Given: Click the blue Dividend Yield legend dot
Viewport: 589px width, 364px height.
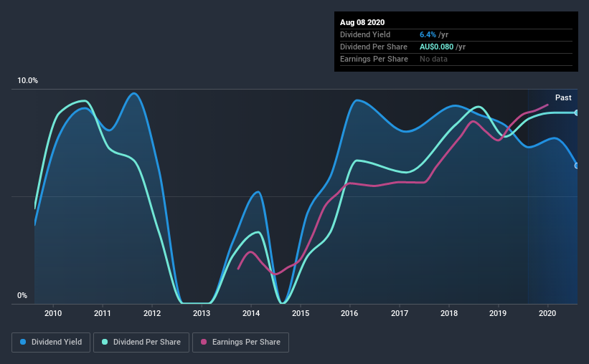Looking at the screenshot, I should click(x=23, y=342).
